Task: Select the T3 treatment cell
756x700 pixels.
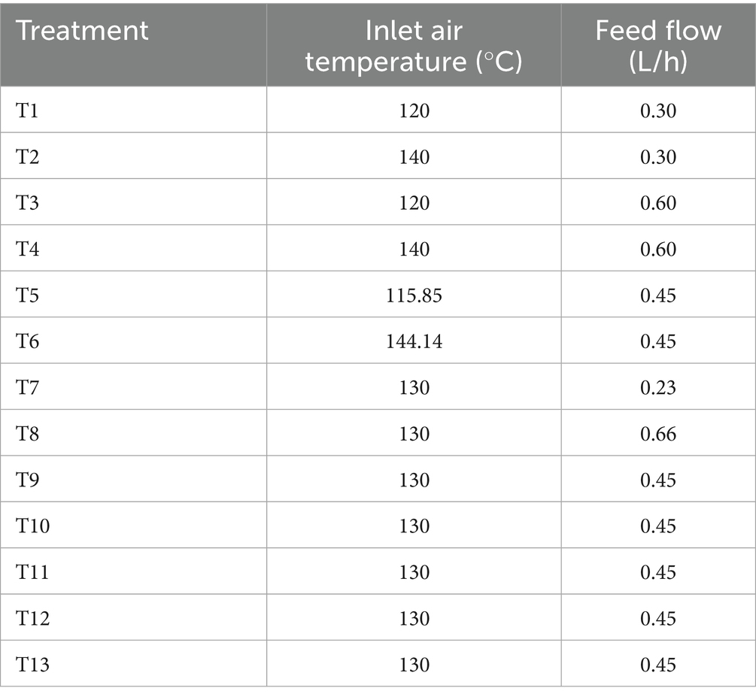Action: tap(26, 203)
